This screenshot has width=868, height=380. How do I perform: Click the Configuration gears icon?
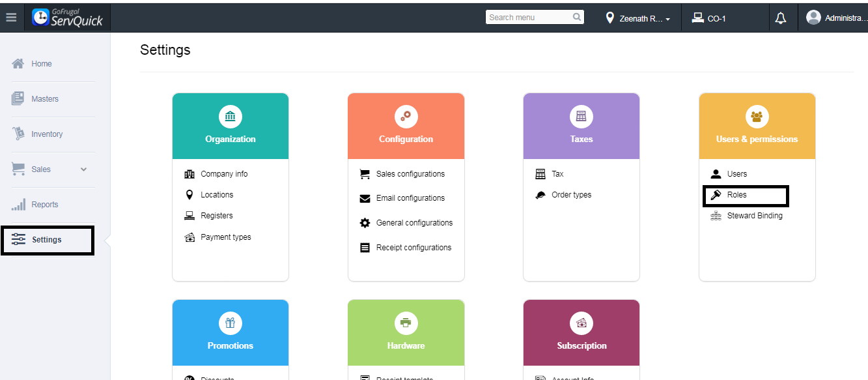(406, 117)
